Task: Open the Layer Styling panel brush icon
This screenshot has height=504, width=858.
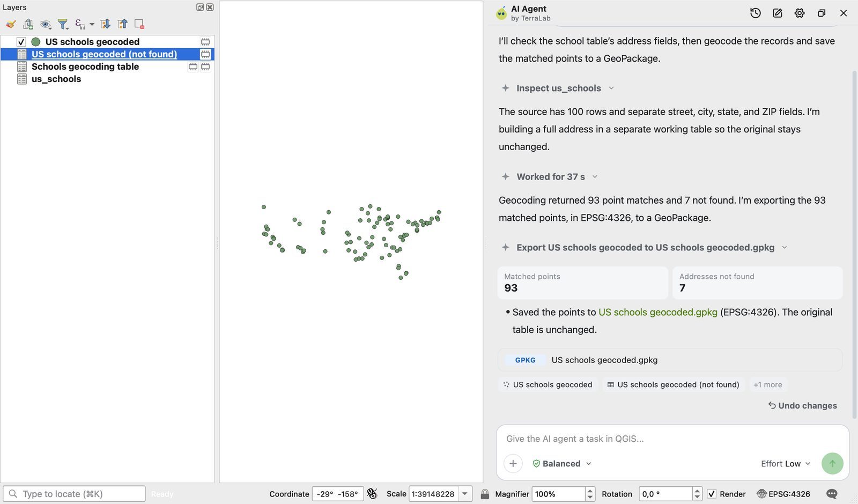Action: tap(11, 24)
